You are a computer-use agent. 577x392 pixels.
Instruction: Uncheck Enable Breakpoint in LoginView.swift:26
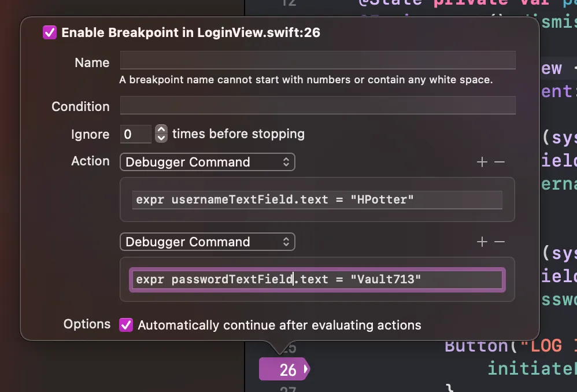(x=49, y=32)
